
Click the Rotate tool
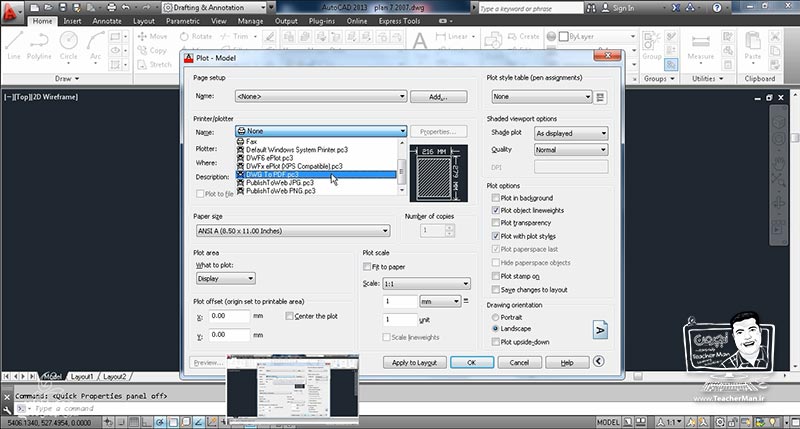pos(196,36)
